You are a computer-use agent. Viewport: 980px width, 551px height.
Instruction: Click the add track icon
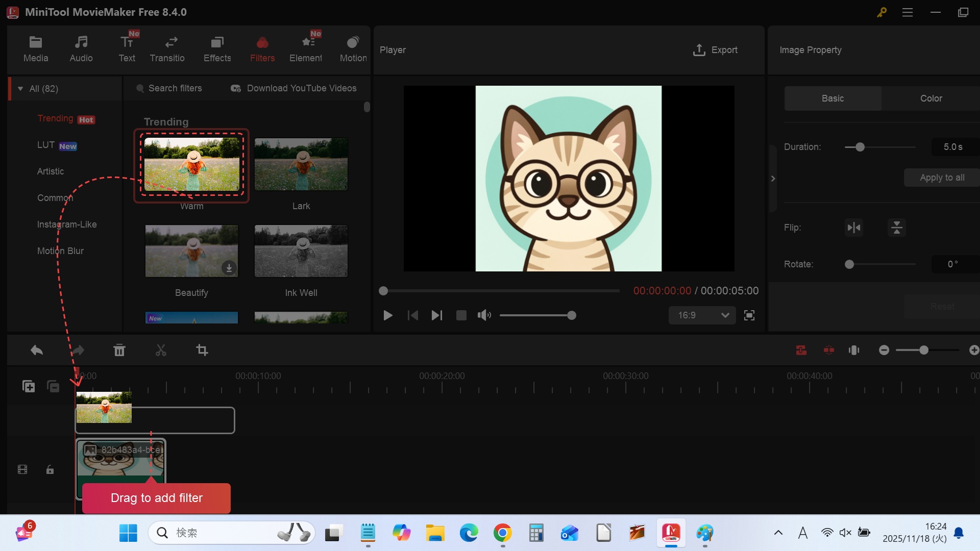[x=29, y=386]
